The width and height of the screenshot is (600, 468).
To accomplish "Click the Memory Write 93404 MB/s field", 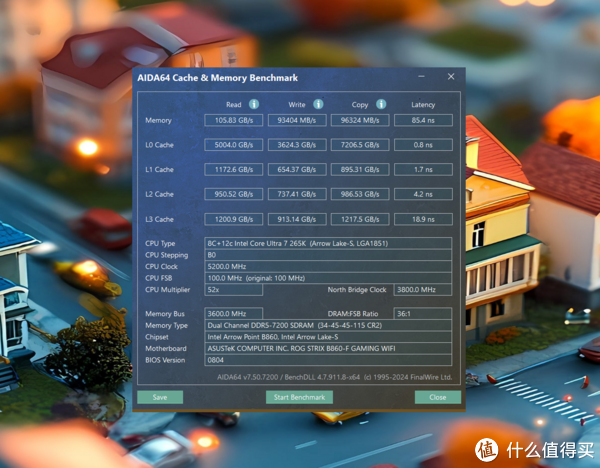I will click(x=297, y=121).
